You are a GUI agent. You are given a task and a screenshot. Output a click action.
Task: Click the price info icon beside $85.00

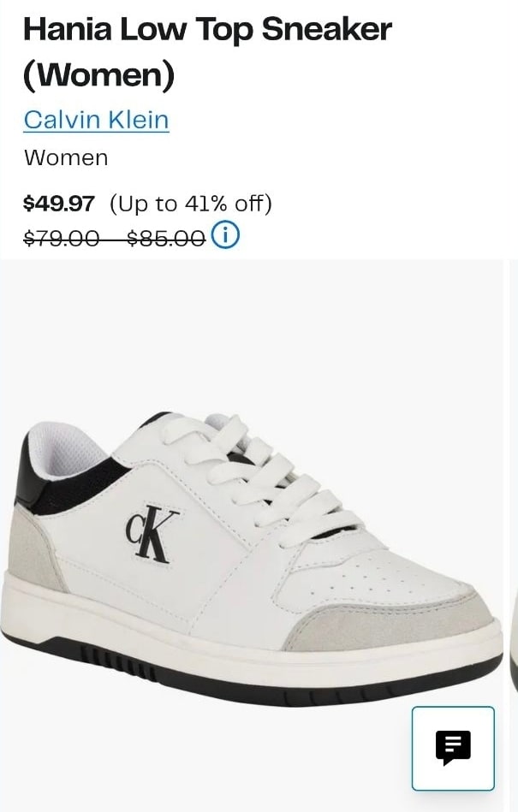225,235
